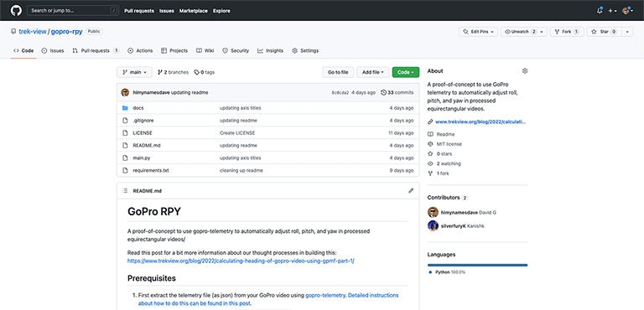The height and width of the screenshot is (310, 644).
Task: Switch to the Actions tab
Action: [x=140, y=51]
